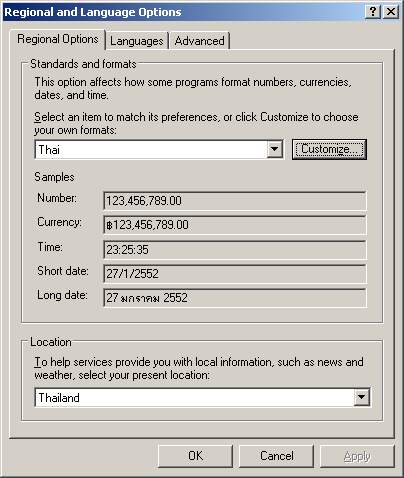The height and width of the screenshot is (478, 404).
Task: Click the Long date sample field
Action: coord(235,298)
